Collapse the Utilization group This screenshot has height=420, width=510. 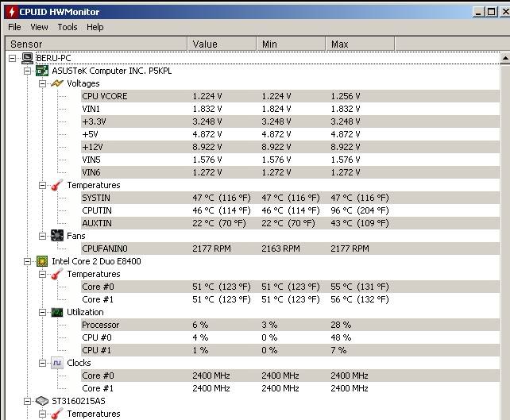click(42, 312)
